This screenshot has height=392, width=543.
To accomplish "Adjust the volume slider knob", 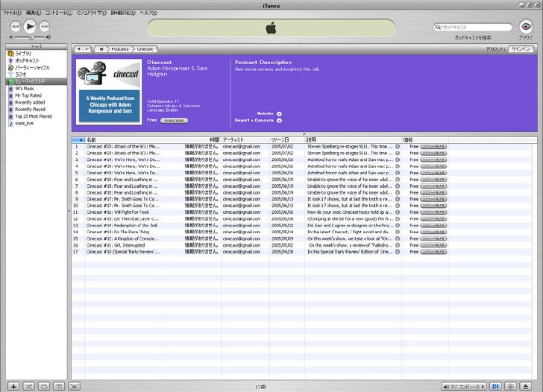I will tap(31, 37).
